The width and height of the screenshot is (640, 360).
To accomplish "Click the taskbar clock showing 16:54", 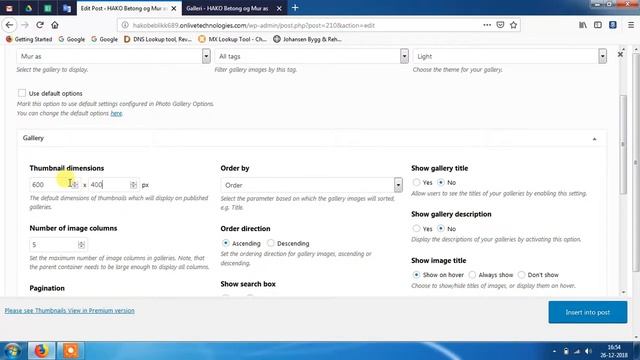I will click(x=613, y=351).
